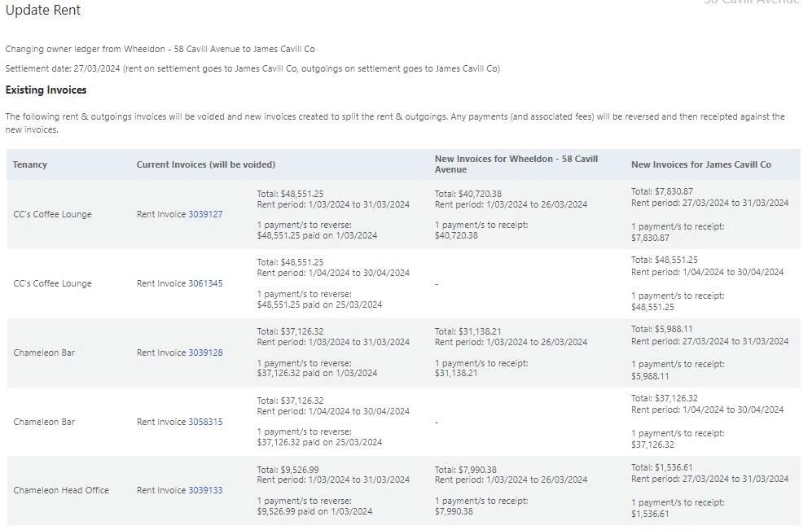The width and height of the screenshot is (812, 530).
Task: Select the Wheeldon to James Cavill Co change text
Action: click(163, 49)
